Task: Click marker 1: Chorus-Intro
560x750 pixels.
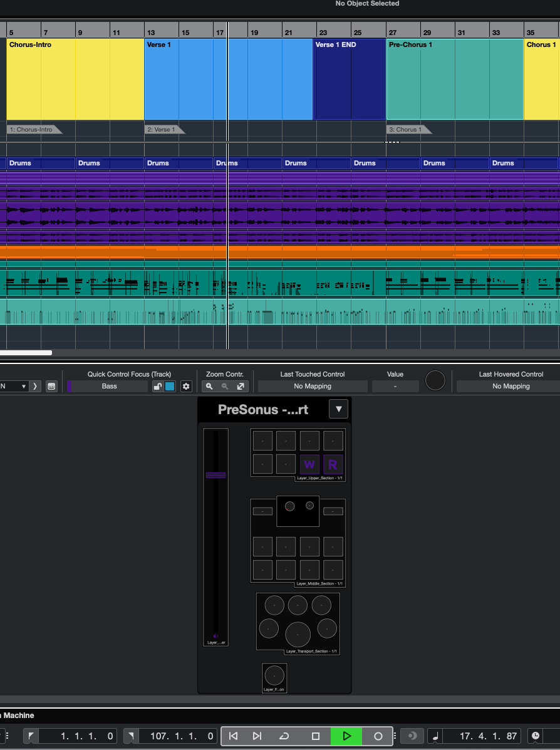Action: coord(33,129)
